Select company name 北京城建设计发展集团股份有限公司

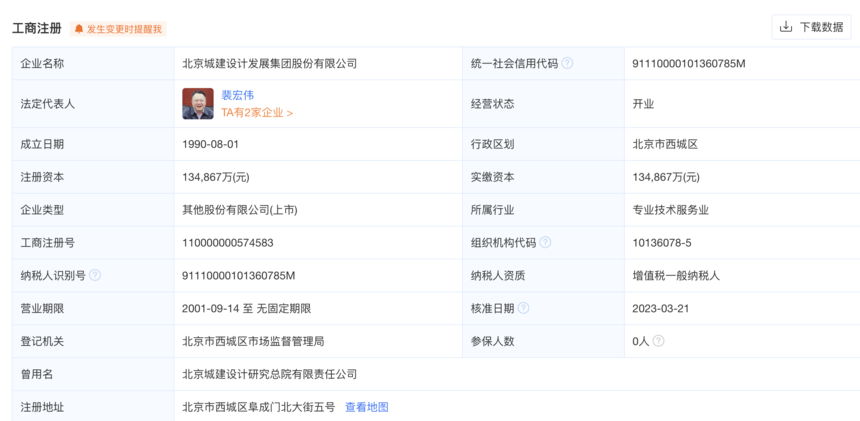(269, 64)
